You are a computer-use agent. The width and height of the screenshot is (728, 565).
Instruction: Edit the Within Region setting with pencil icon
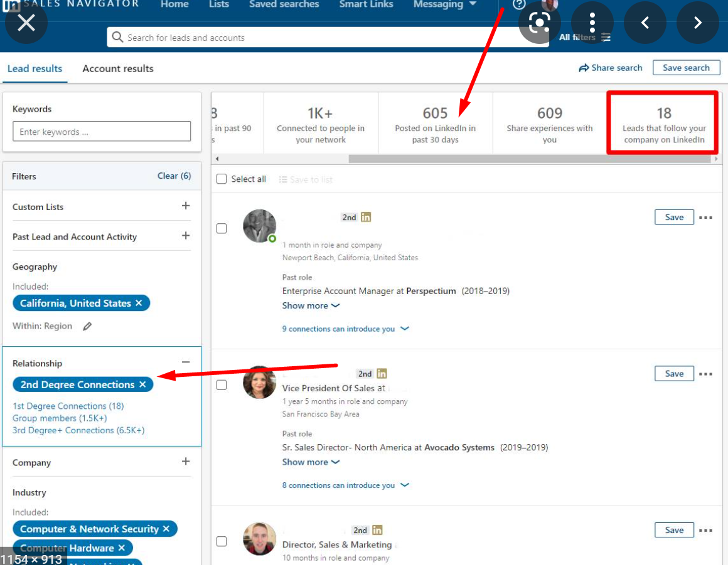tap(87, 325)
